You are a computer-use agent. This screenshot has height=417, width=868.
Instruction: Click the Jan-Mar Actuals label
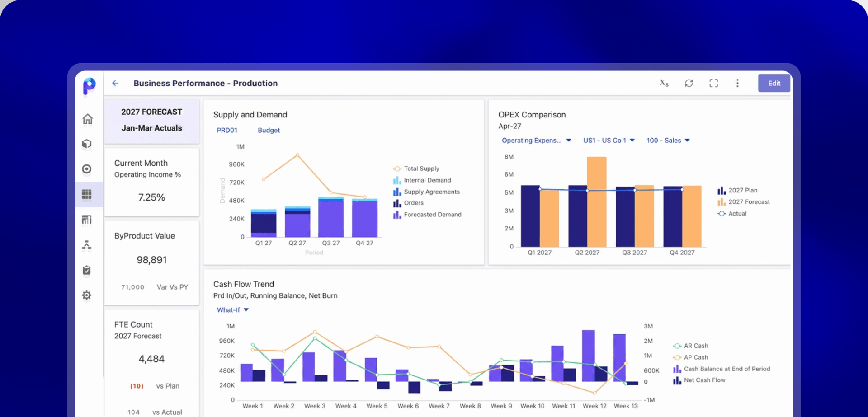click(151, 128)
